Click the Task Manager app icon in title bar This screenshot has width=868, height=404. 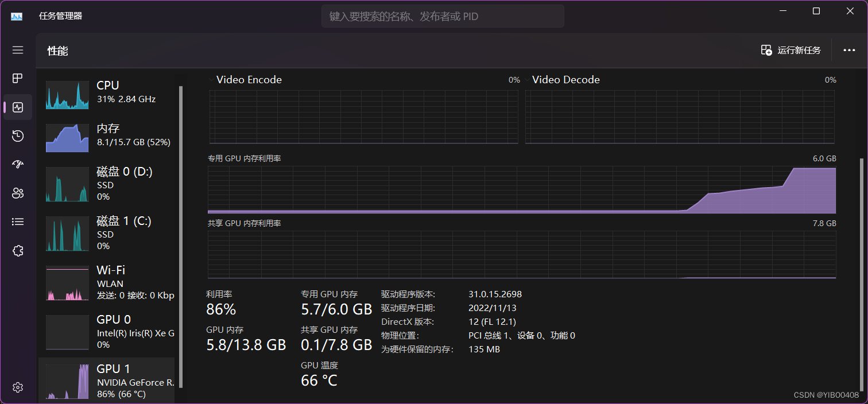pos(16,16)
